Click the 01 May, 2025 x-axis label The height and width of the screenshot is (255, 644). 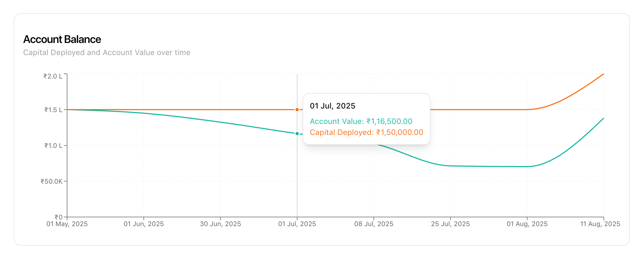[67, 224]
